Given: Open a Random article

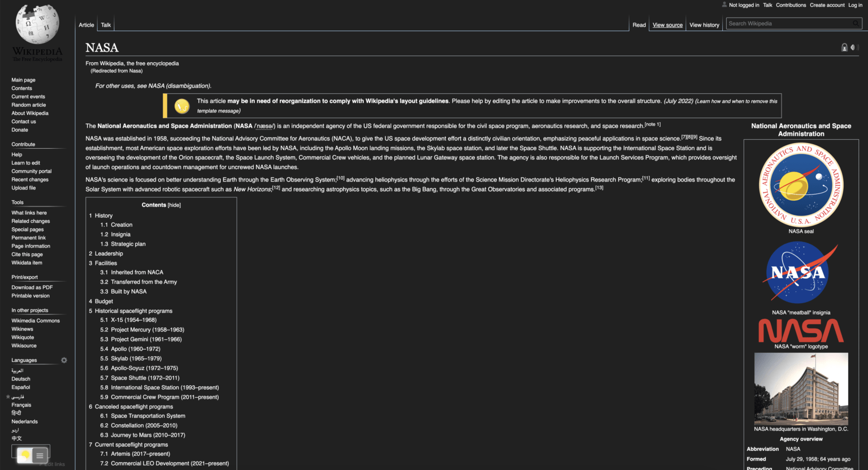Looking at the screenshot, I should click(x=29, y=105).
